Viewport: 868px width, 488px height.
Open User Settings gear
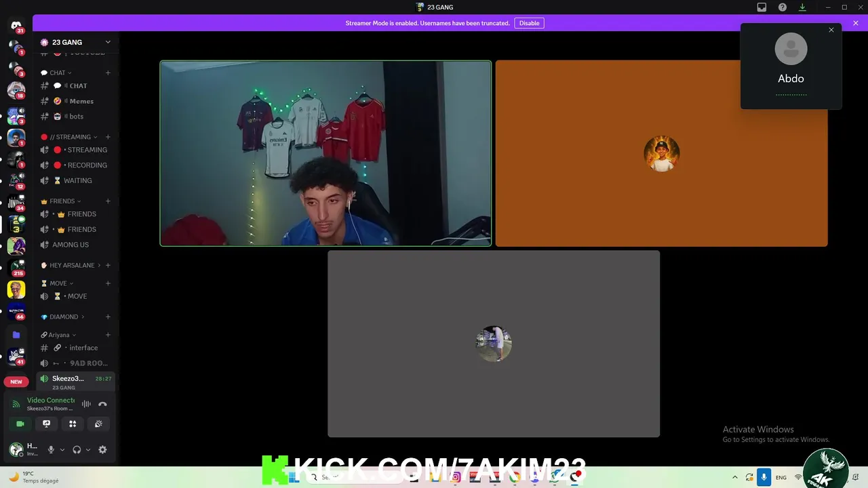102,449
